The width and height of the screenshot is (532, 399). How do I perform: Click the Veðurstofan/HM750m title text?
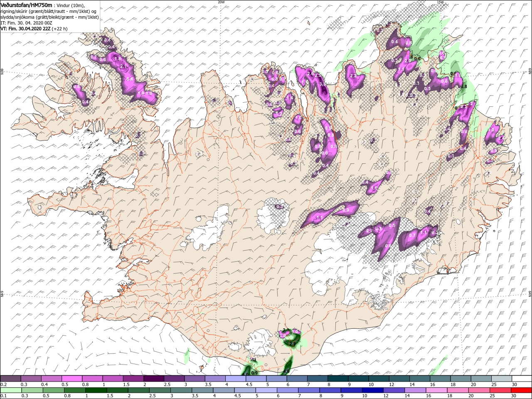point(27,5)
